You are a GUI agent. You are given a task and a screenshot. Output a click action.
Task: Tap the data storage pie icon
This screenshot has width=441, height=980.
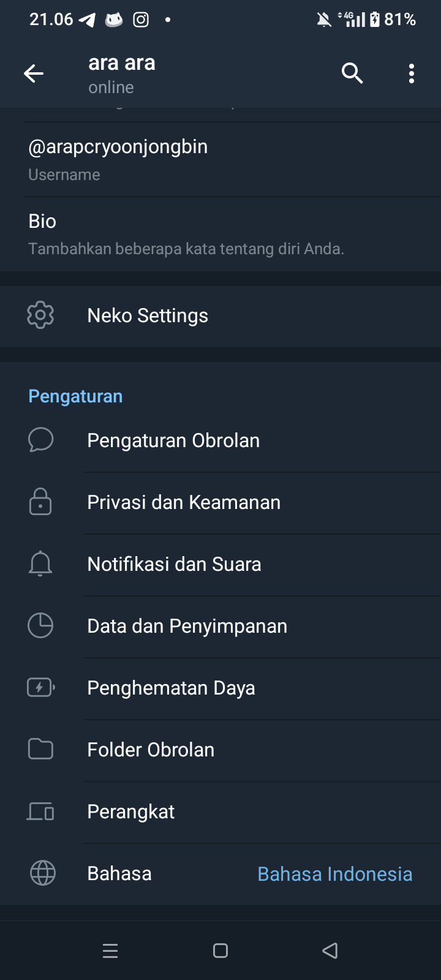(x=40, y=625)
